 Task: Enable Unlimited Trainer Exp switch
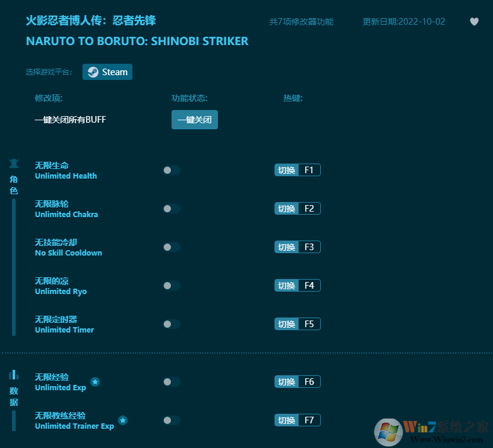pos(172,420)
